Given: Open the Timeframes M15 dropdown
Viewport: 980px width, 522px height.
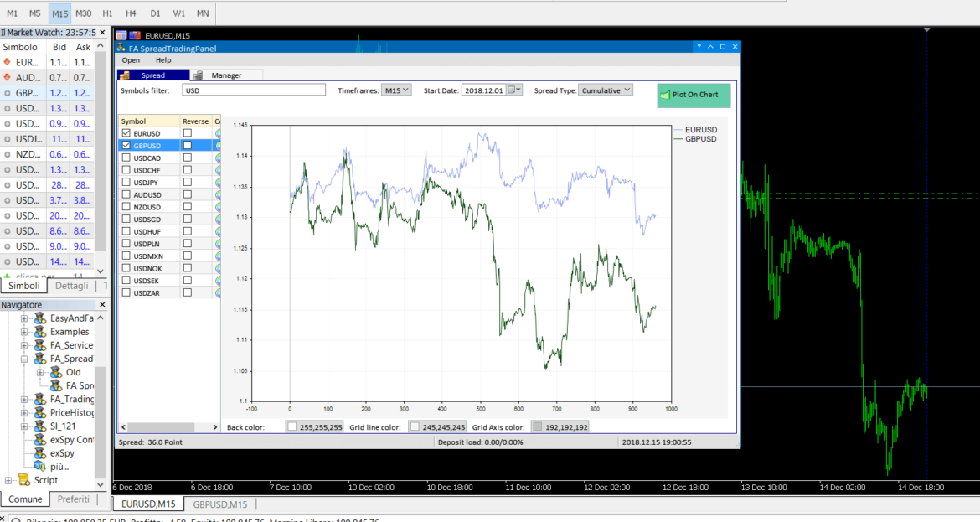Looking at the screenshot, I should (396, 90).
